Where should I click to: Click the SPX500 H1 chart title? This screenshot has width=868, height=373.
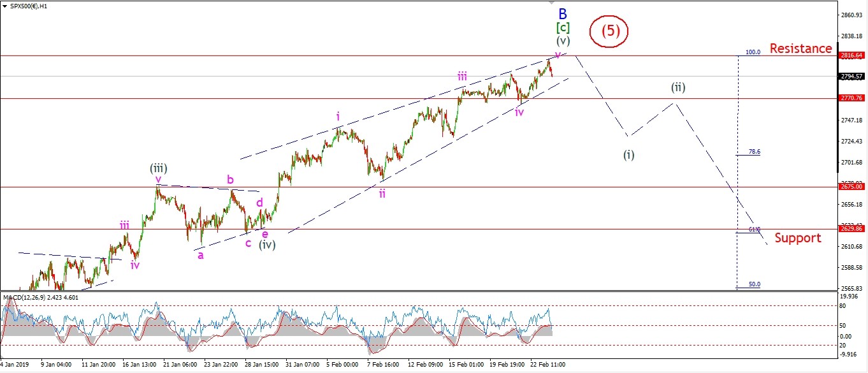point(30,6)
